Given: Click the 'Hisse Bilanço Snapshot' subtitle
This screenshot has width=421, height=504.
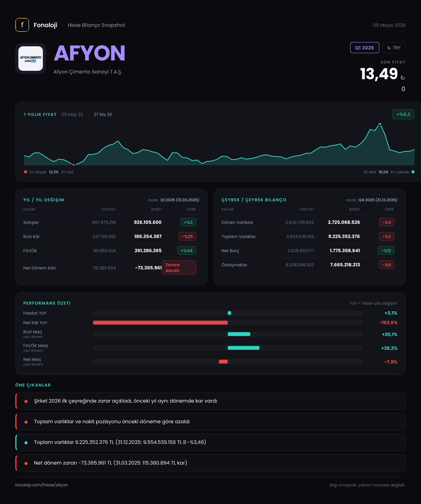Looking at the screenshot, I should [x=96, y=25].
